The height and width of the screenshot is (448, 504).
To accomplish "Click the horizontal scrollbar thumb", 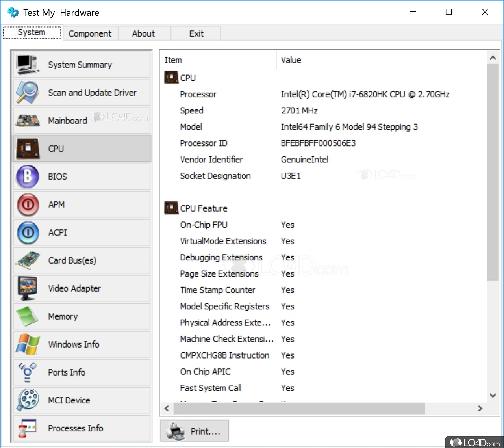I will pyautogui.click(x=299, y=409).
